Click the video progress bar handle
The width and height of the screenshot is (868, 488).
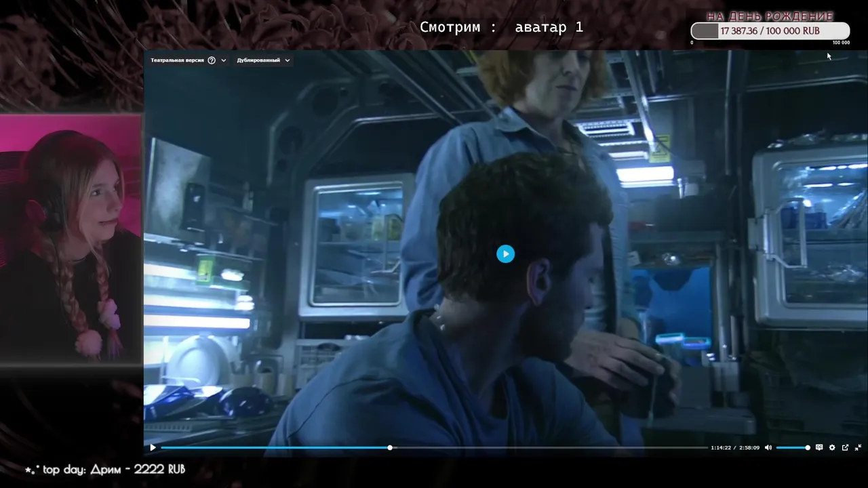point(390,447)
